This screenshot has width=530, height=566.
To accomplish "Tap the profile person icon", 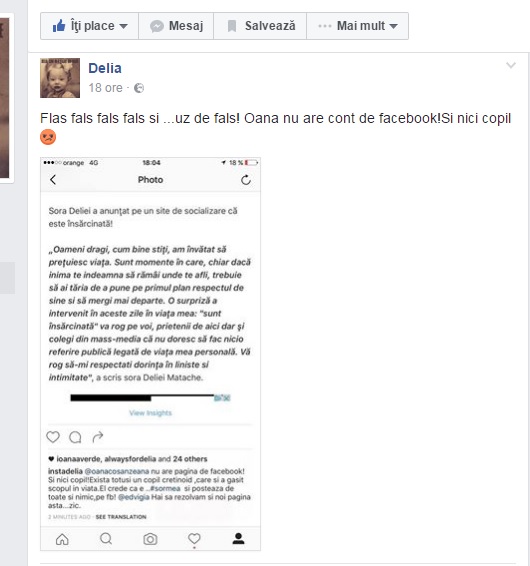I will (238, 539).
